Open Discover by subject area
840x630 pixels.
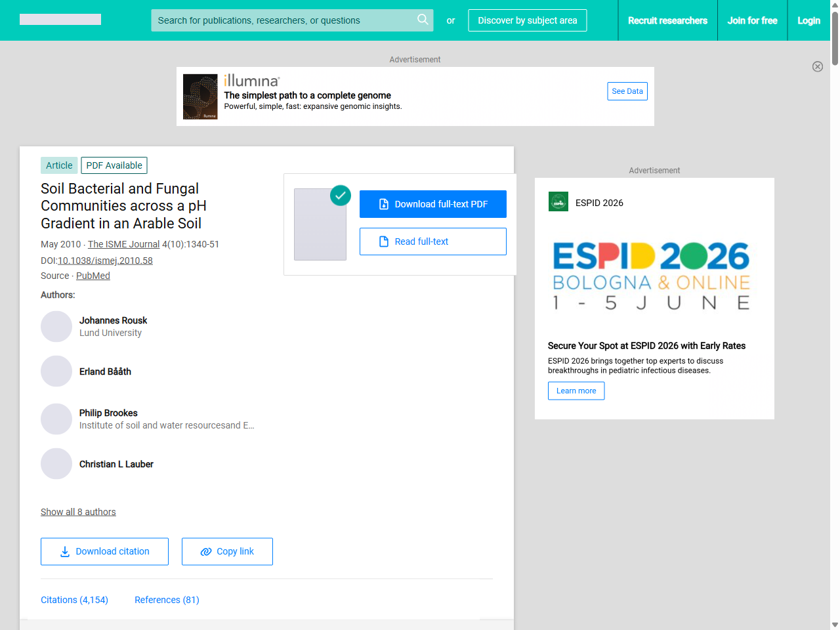coord(527,20)
